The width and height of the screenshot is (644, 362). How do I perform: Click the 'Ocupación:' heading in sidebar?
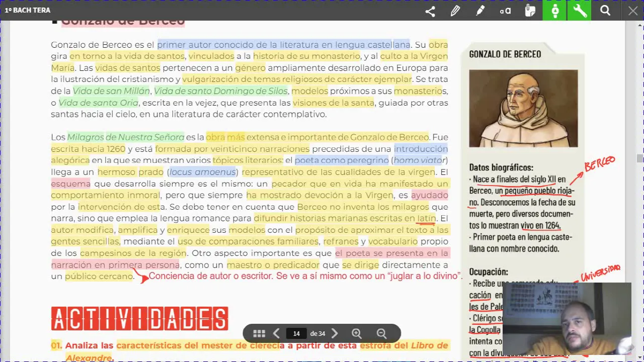489,271
